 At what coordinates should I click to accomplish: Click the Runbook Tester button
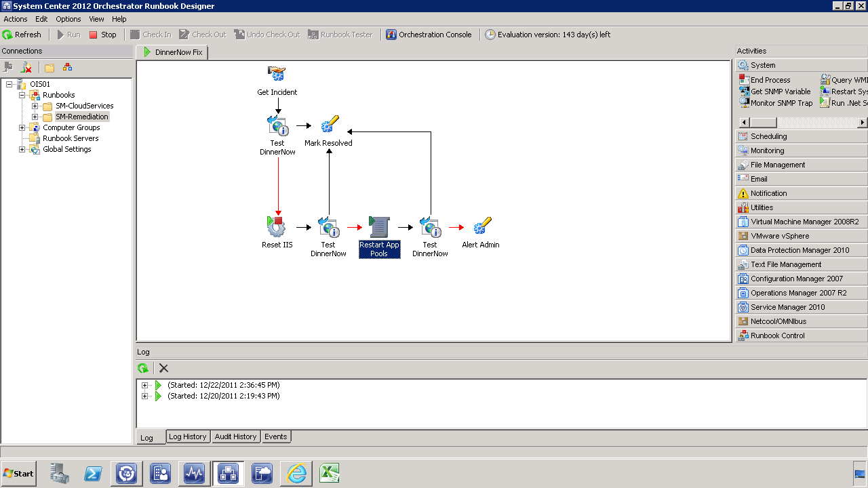pyautogui.click(x=340, y=35)
